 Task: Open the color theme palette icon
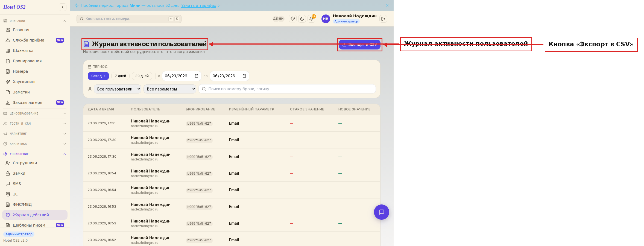293,19
